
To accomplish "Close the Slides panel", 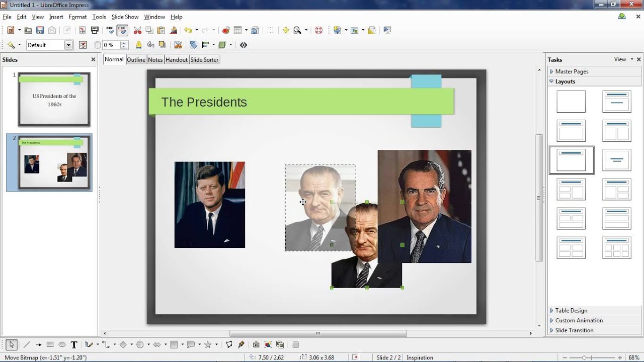I will (93, 59).
